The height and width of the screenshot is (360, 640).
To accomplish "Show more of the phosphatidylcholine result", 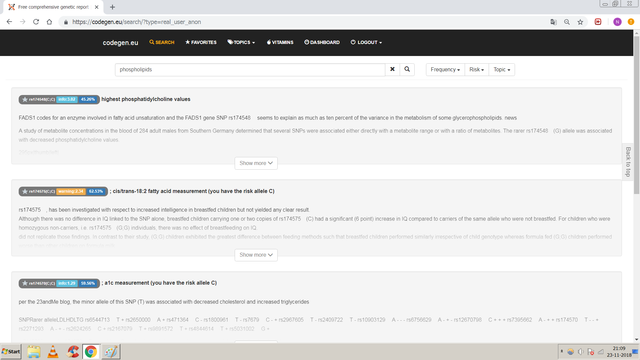I will click(x=256, y=163).
